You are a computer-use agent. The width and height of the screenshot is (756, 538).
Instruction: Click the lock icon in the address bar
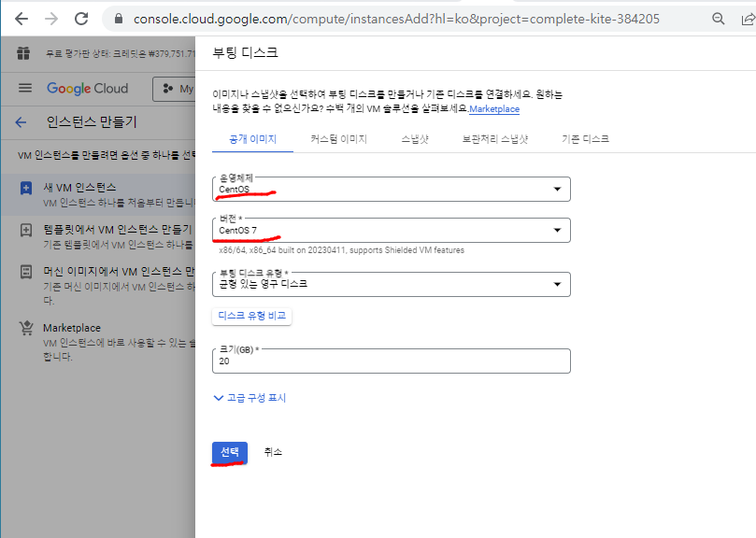(119, 19)
